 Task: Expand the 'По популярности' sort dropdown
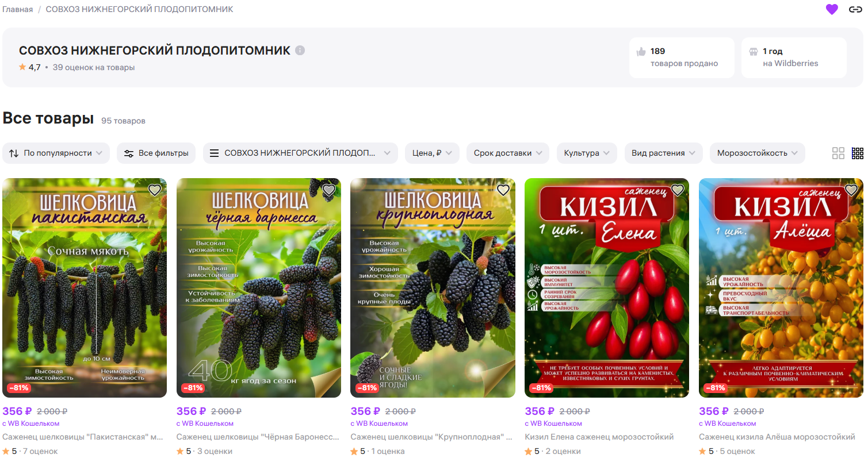pyautogui.click(x=56, y=153)
